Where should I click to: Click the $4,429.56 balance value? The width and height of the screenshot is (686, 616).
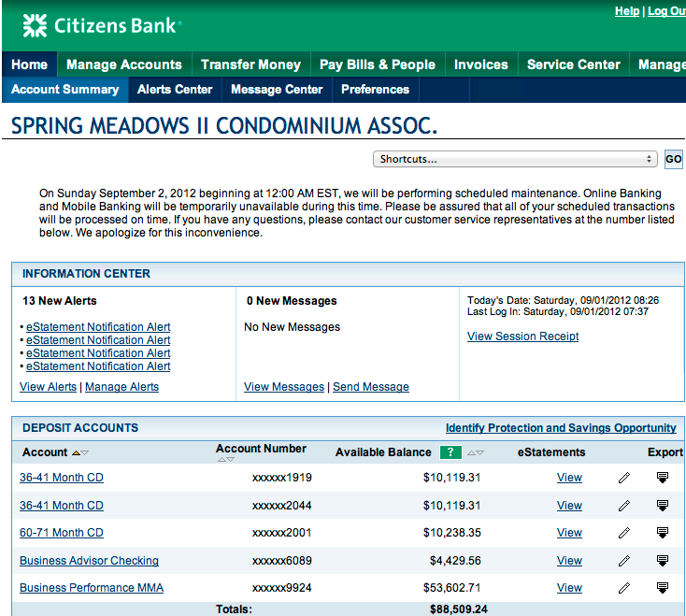pos(455,561)
